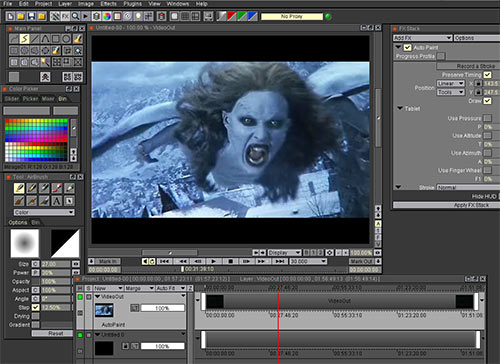
Task: Click the light bulb icon in toolbar
Action: tap(138, 16)
